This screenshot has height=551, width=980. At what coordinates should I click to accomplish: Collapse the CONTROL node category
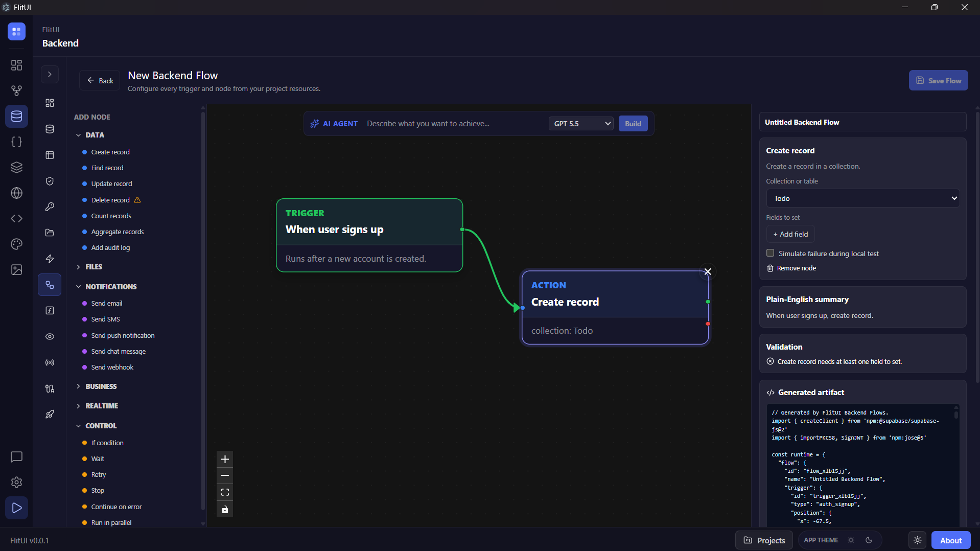(x=96, y=426)
